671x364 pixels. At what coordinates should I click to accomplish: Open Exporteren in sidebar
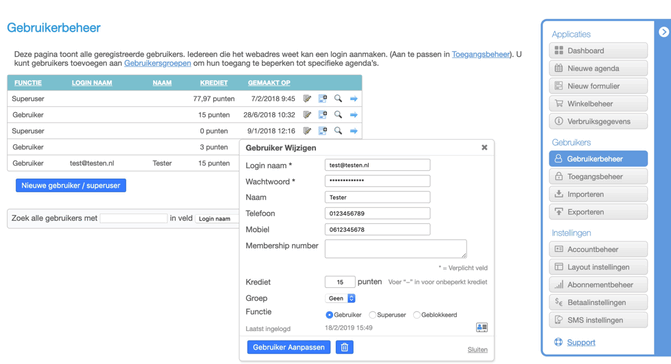[598, 212]
